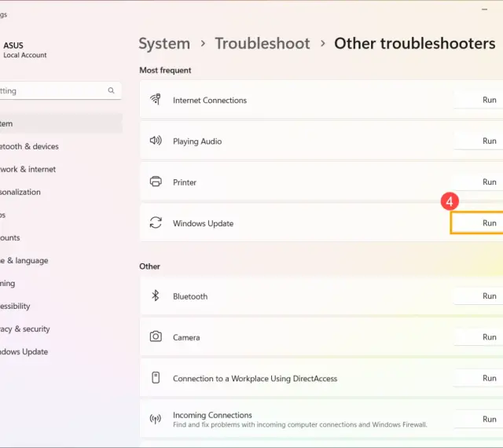Image resolution: width=503 pixels, height=448 pixels.
Task: Click the Printer row label
Action: [x=185, y=182]
